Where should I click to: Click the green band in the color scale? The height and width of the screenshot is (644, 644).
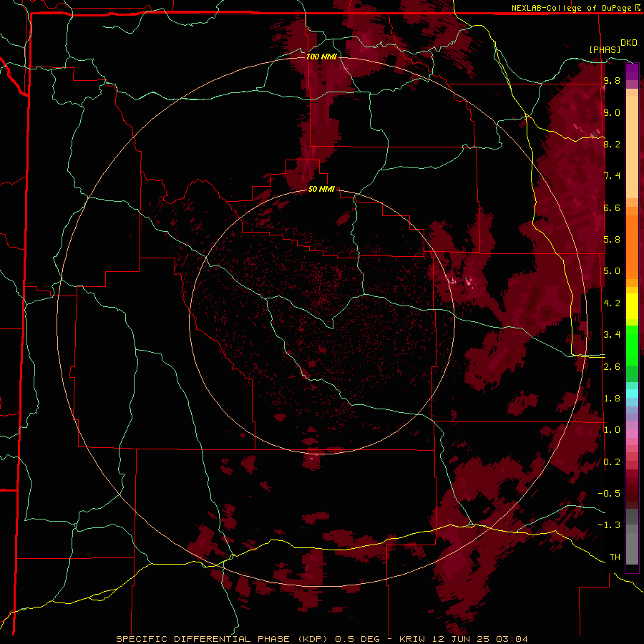[632, 346]
